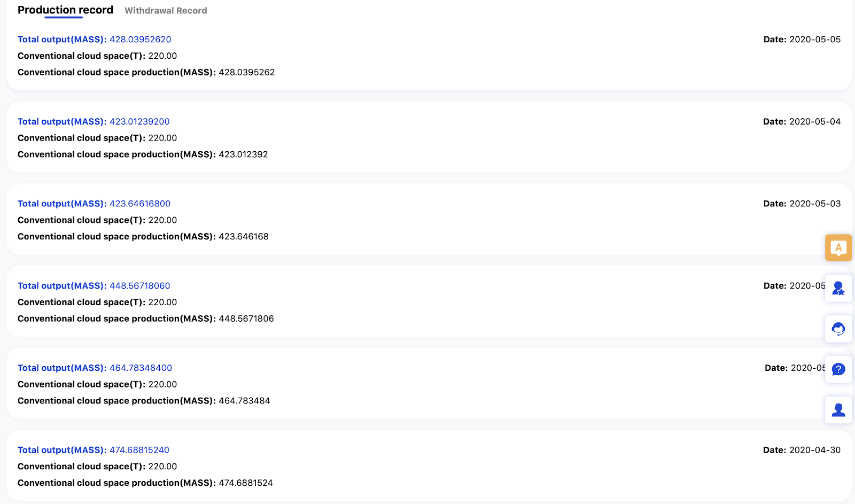This screenshot has width=855, height=504.
Task: Click production value 428.0395262
Action: (x=246, y=73)
